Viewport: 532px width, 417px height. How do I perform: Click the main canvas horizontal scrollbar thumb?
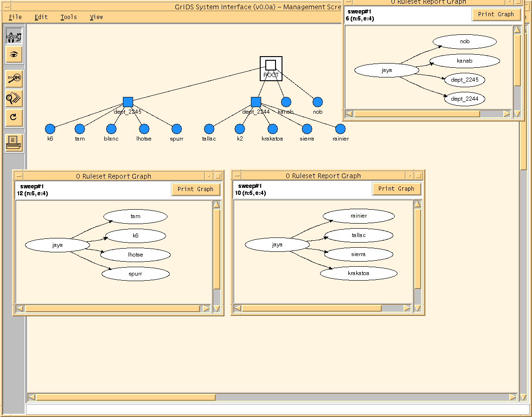(x=125, y=397)
